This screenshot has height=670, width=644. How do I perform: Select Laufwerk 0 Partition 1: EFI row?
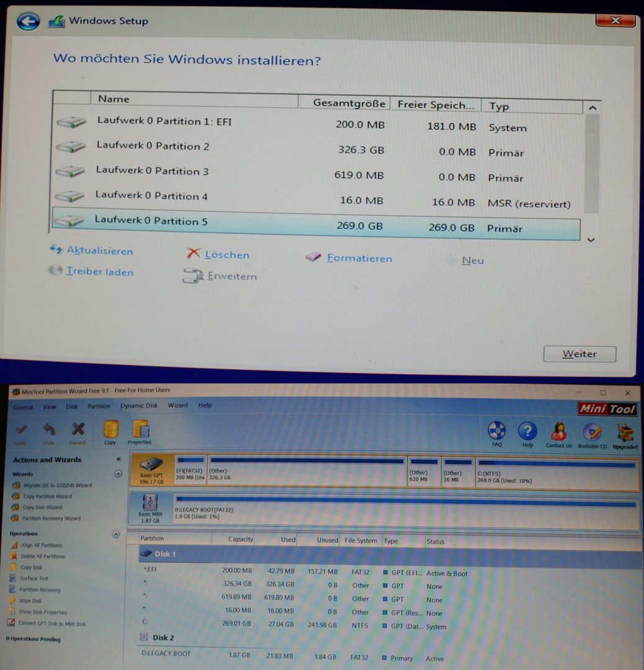318,124
